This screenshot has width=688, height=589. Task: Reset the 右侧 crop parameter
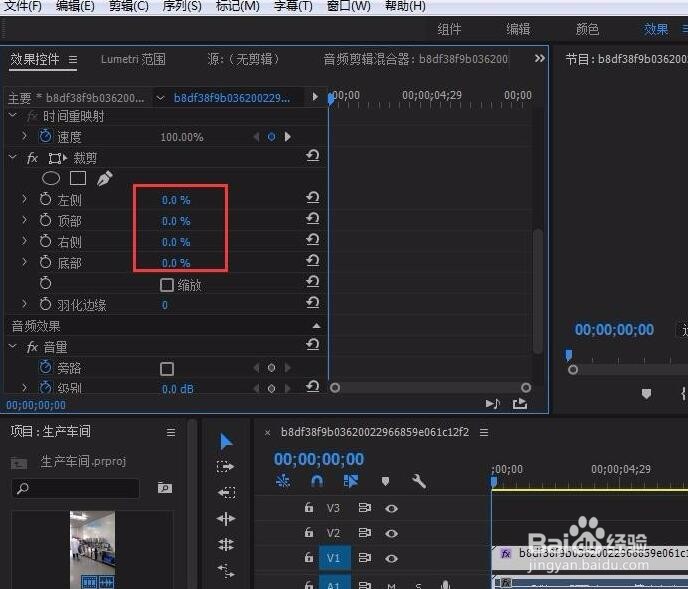(x=312, y=240)
